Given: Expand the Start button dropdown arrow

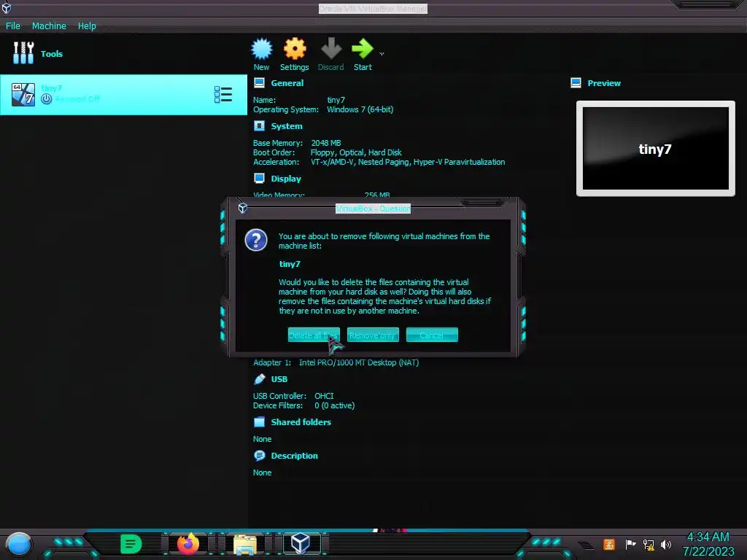Looking at the screenshot, I should pos(382,54).
